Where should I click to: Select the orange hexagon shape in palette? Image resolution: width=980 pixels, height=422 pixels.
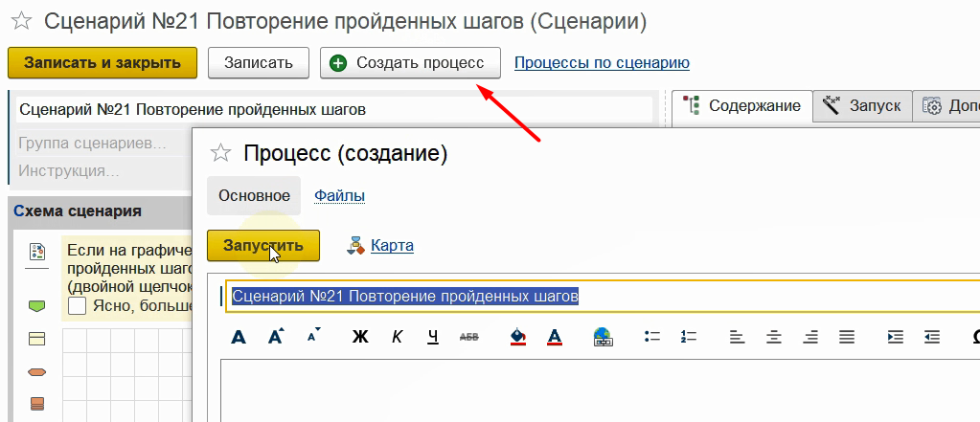click(x=36, y=372)
